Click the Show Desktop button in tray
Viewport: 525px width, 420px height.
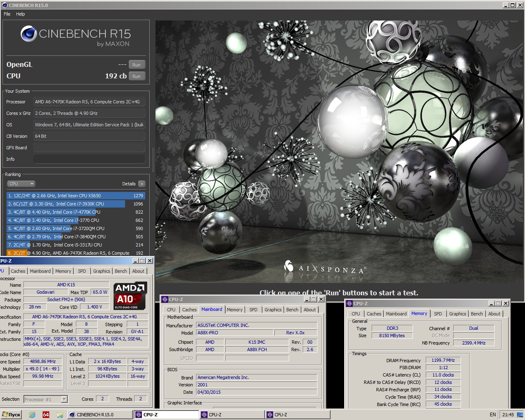pyautogui.click(x=520, y=414)
